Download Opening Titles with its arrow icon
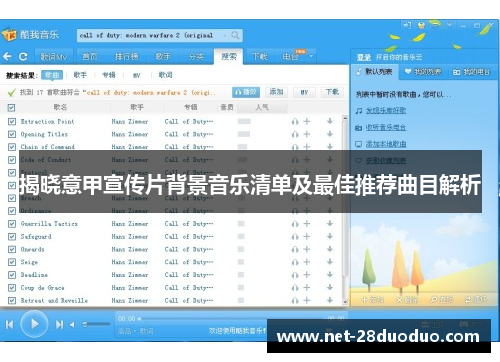This screenshot has height=362, width=500. coord(330,134)
